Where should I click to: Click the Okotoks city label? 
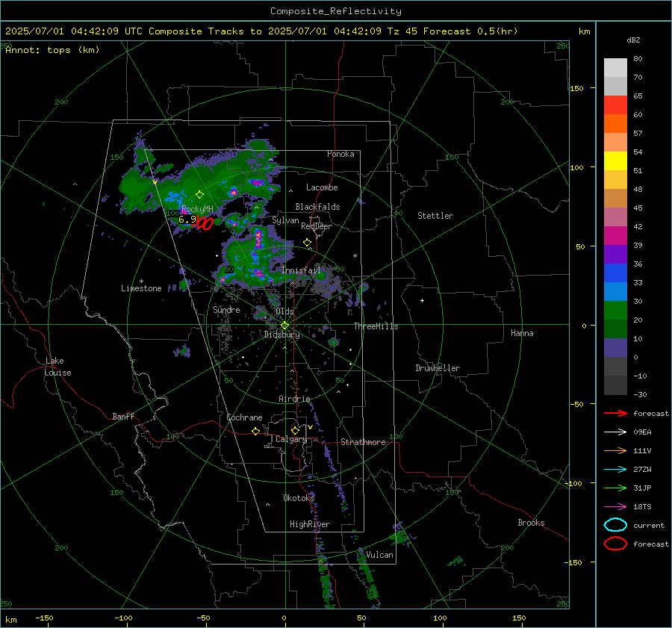point(299,497)
